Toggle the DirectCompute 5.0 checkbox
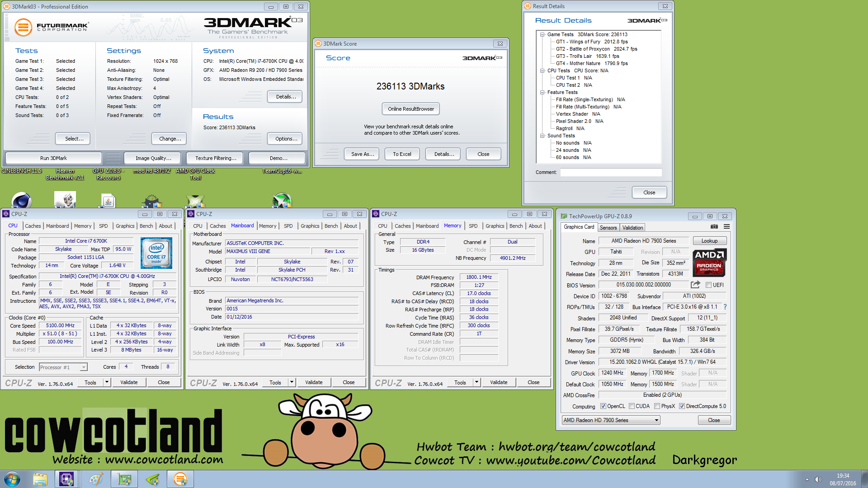 coord(682,406)
